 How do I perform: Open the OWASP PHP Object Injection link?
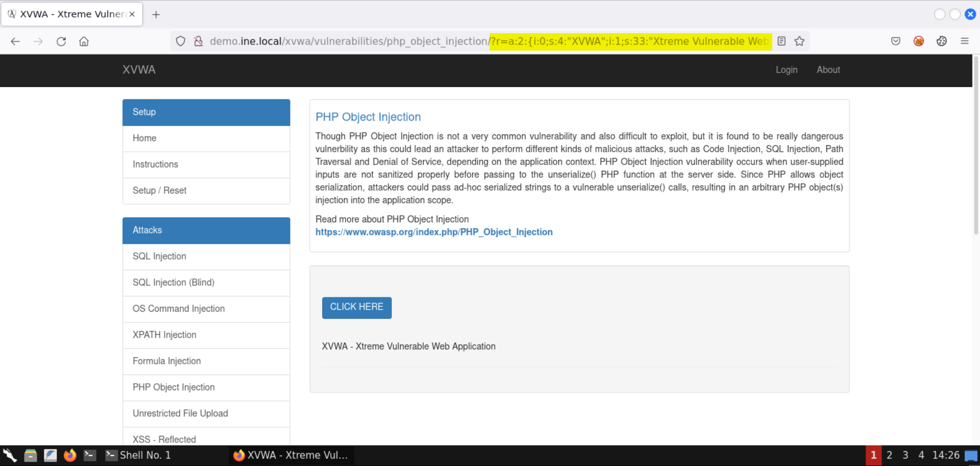(x=433, y=232)
